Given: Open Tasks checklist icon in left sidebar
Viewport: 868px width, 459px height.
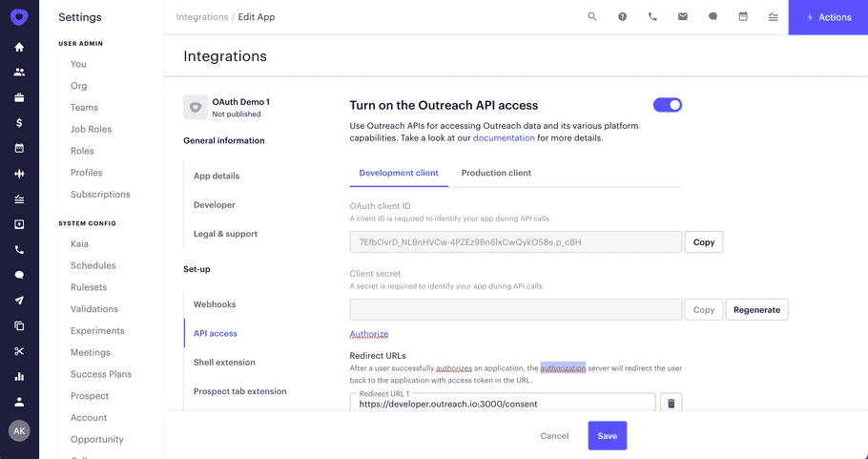Looking at the screenshot, I should [x=19, y=199].
